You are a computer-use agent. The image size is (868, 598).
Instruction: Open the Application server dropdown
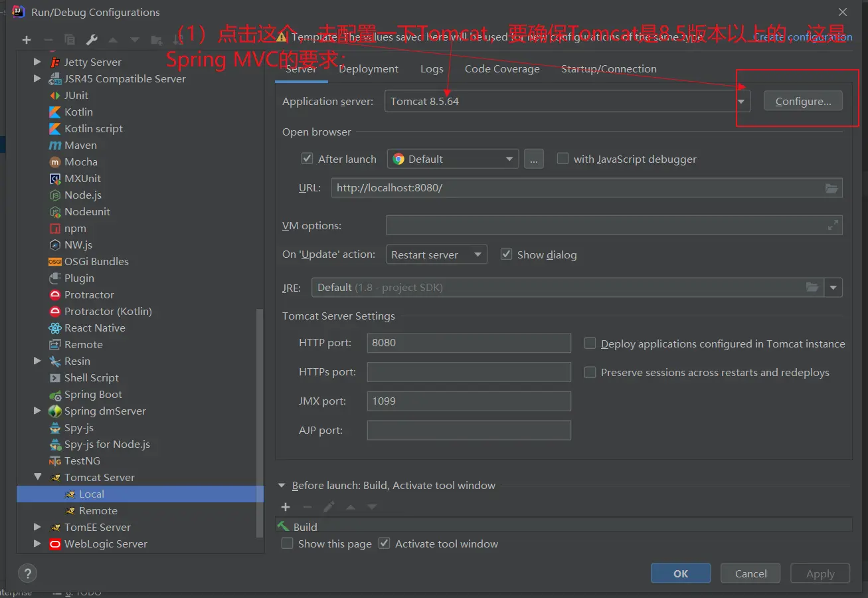tap(742, 102)
